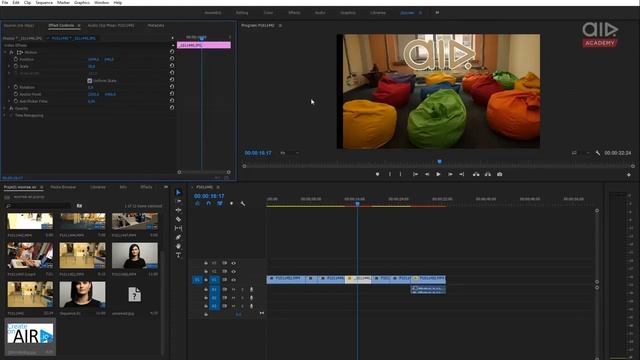Click the Program monitor scrub bar playhead

pos(440,162)
